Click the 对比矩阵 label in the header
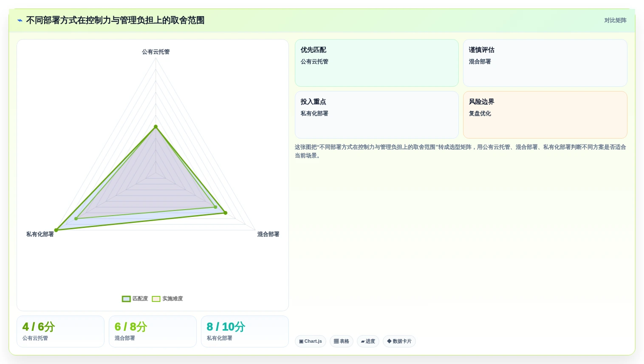 coord(615,20)
